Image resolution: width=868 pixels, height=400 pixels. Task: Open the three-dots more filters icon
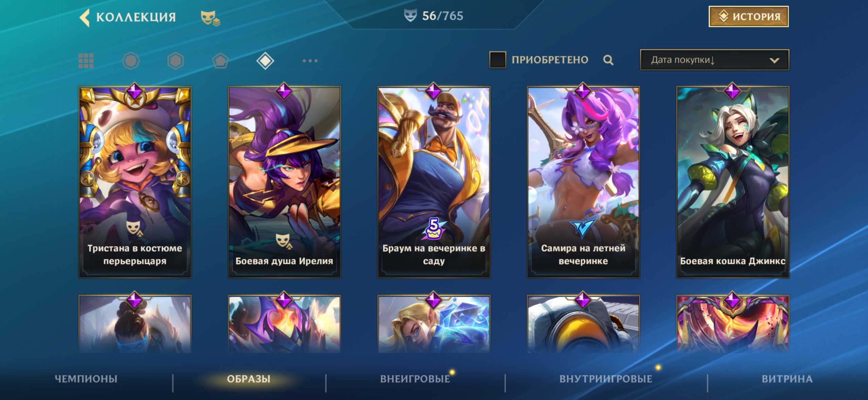click(310, 61)
